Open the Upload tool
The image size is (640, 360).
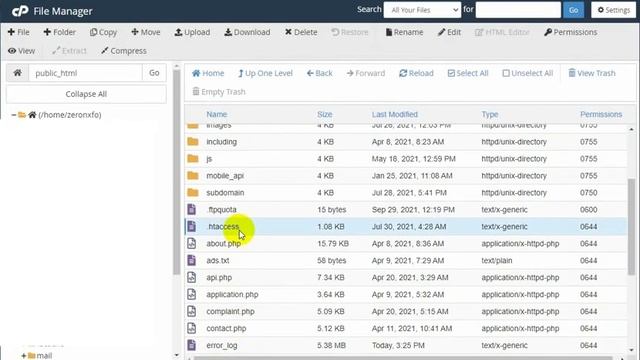click(x=192, y=32)
